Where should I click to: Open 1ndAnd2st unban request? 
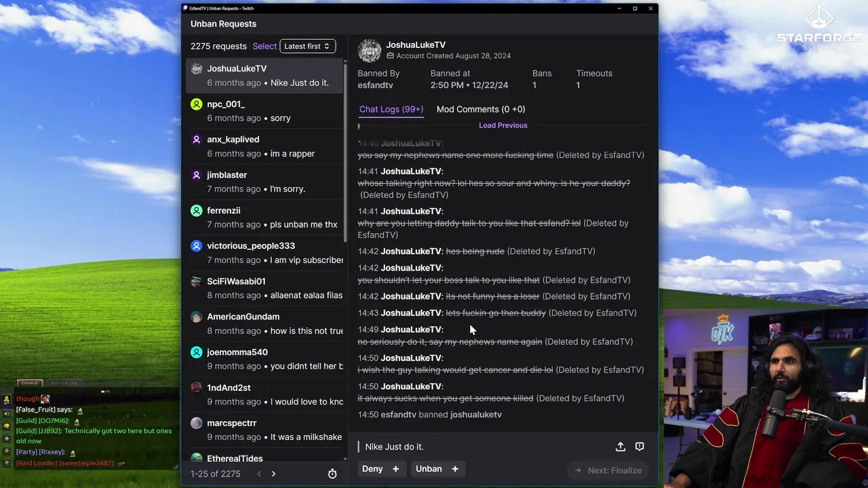coord(264,394)
